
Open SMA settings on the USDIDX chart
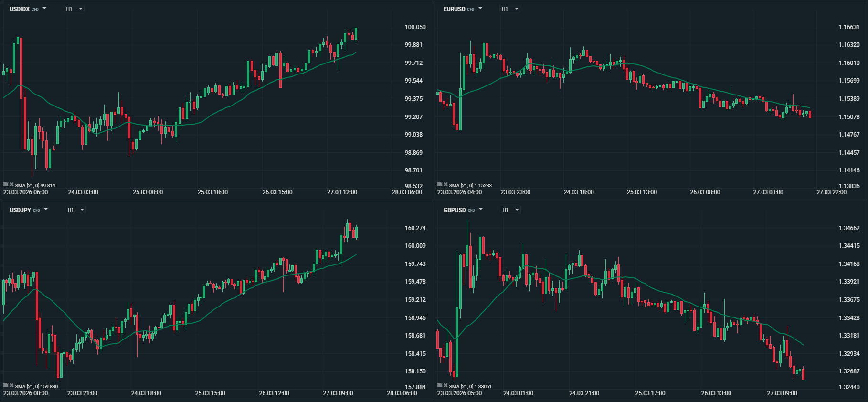pyautogui.click(x=6, y=184)
